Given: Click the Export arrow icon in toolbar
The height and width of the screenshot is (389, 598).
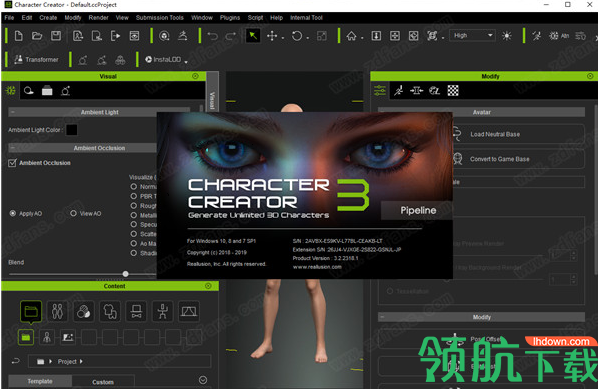Looking at the screenshot, I should click(x=115, y=36).
